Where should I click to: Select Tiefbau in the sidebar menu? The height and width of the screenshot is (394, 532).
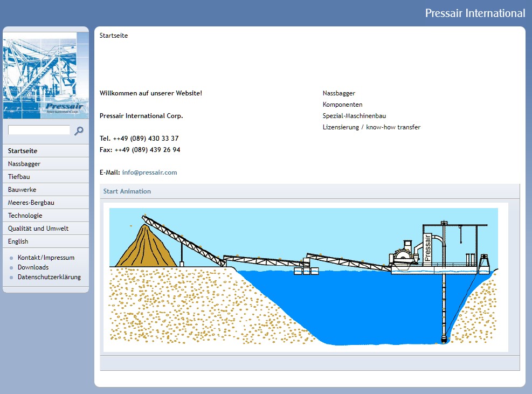19,177
